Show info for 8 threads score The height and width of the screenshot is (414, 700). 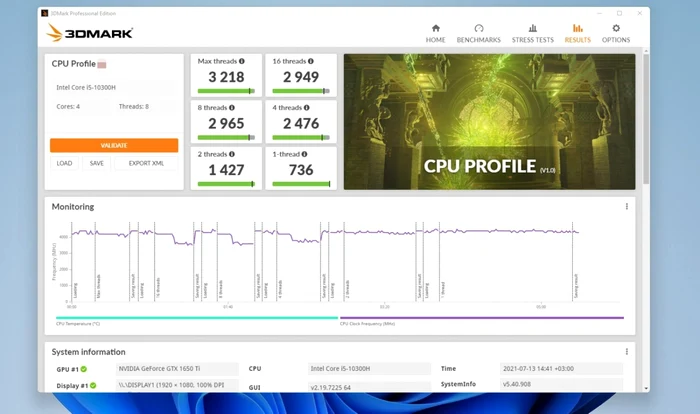[x=232, y=108]
